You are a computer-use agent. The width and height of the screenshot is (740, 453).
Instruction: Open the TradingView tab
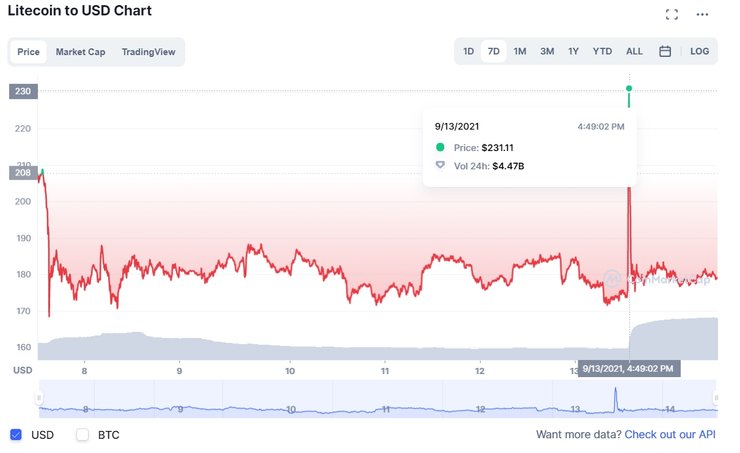pyautogui.click(x=149, y=52)
